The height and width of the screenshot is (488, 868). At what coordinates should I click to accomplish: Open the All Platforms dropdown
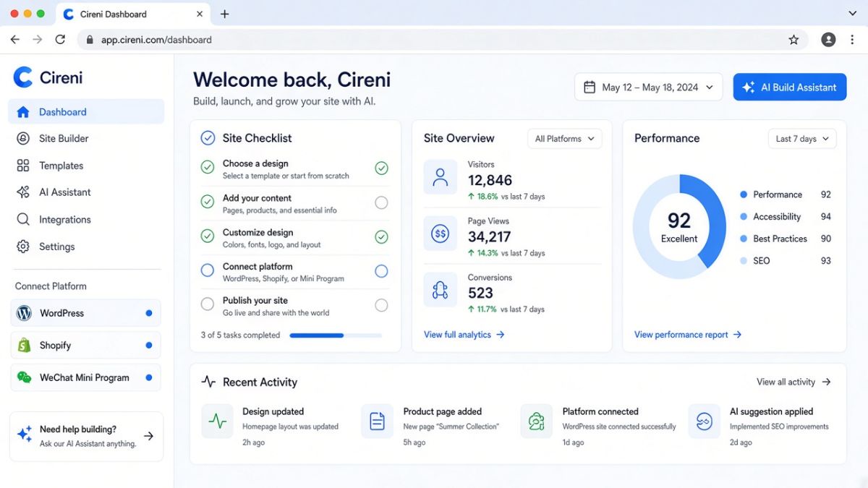[565, 139]
